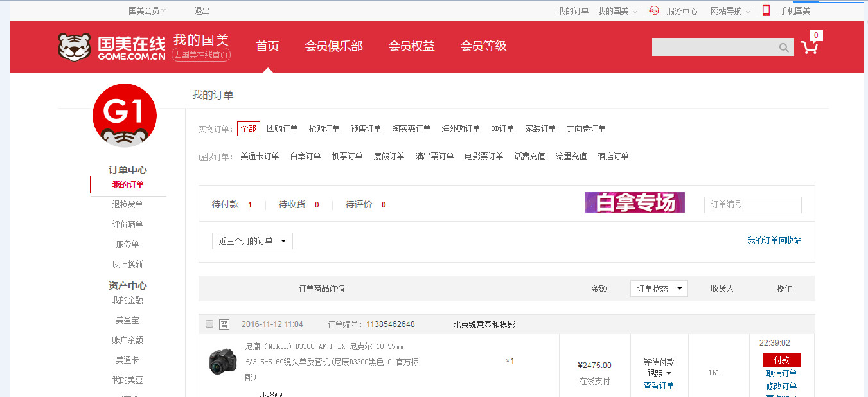Tick the checkbox for order 11385462648

point(209,324)
